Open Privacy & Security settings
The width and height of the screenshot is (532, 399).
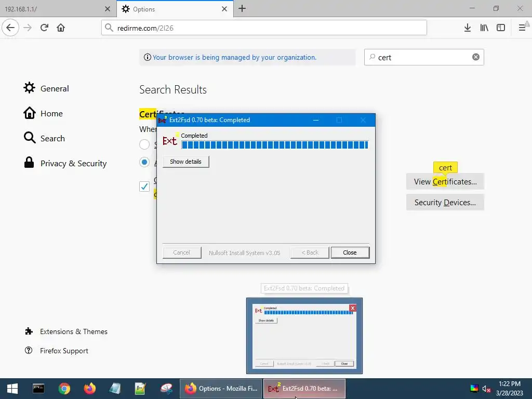click(65, 163)
